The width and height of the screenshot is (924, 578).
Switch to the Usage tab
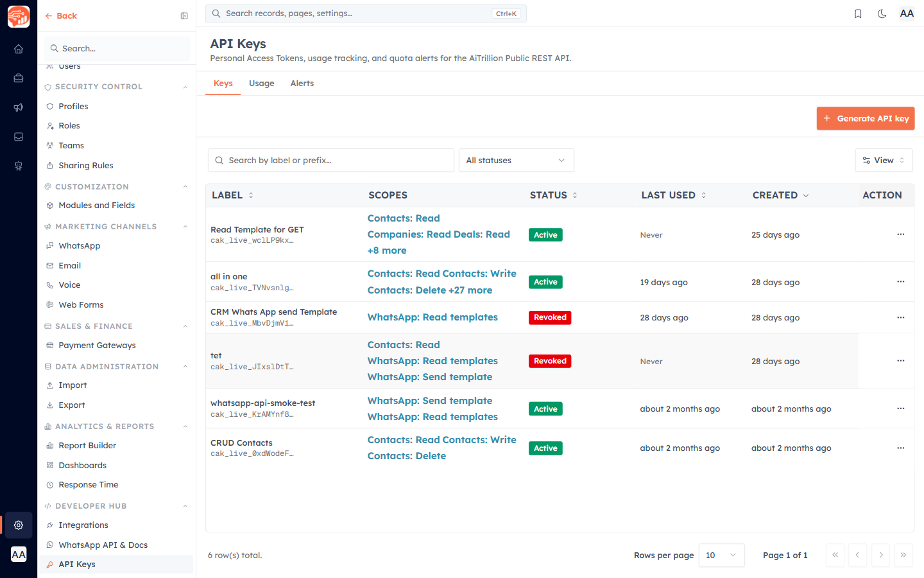[261, 83]
